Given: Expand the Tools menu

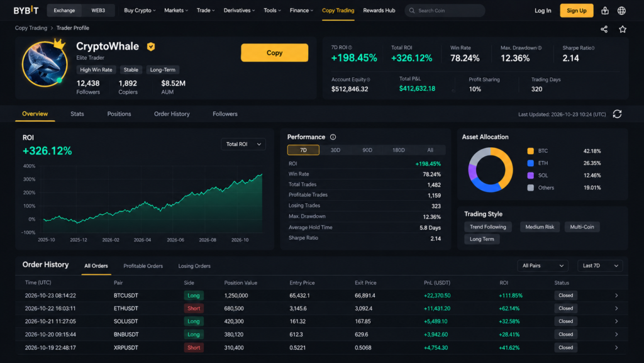Looking at the screenshot, I should [272, 11].
